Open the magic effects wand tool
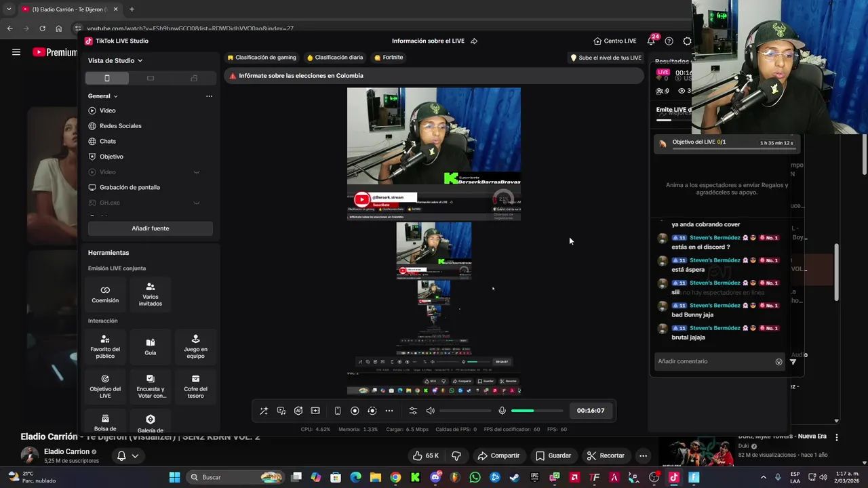This screenshot has height=488, width=868. pos(264,411)
